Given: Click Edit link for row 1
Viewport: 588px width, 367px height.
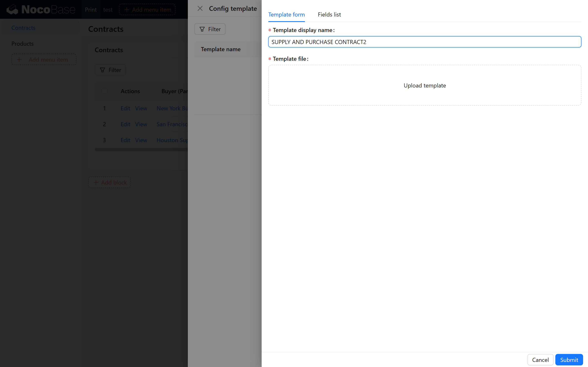Looking at the screenshot, I should coord(125,108).
